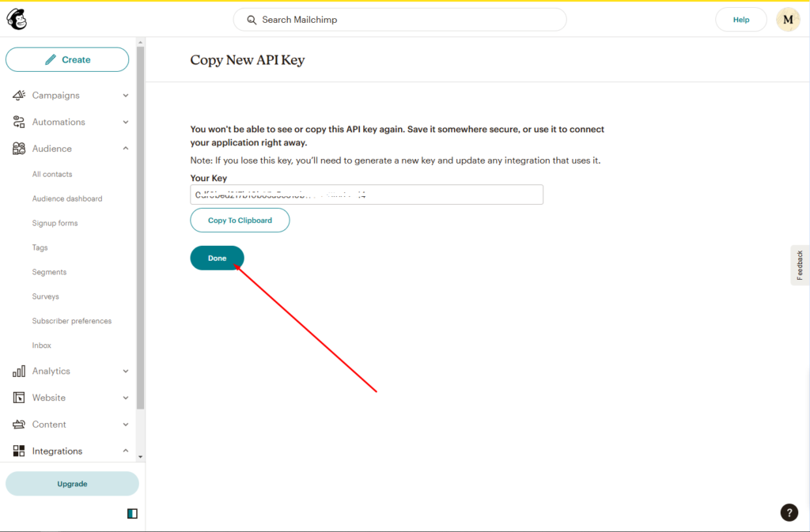Image resolution: width=810 pixels, height=532 pixels.
Task: Click the Campaigns menu label
Action: coord(56,96)
